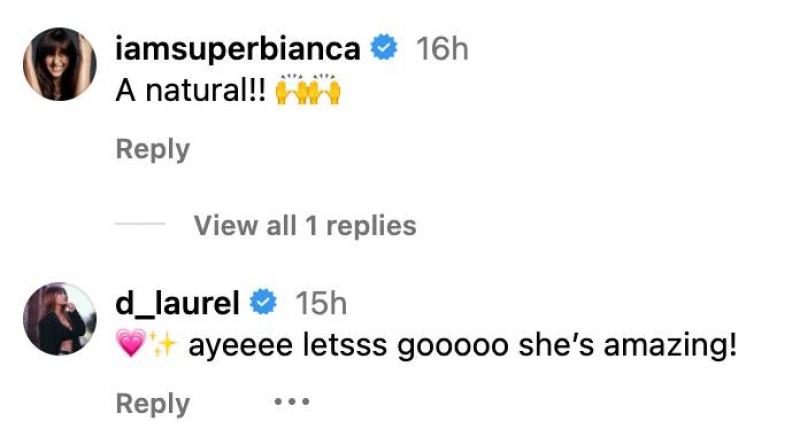This screenshot has height=429, width=800.
Task: Click the line beside View all replies
Action: [x=140, y=225]
